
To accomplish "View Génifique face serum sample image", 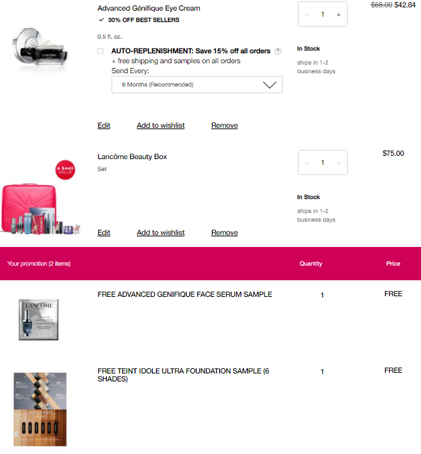I will (x=39, y=319).
